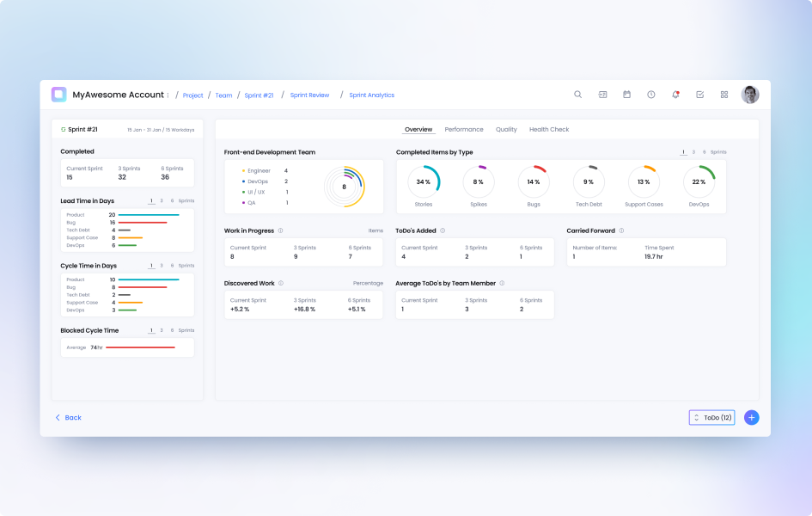The height and width of the screenshot is (516, 812).
Task: Open the MyAwesome Account options menu
Action: click(168, 95)
